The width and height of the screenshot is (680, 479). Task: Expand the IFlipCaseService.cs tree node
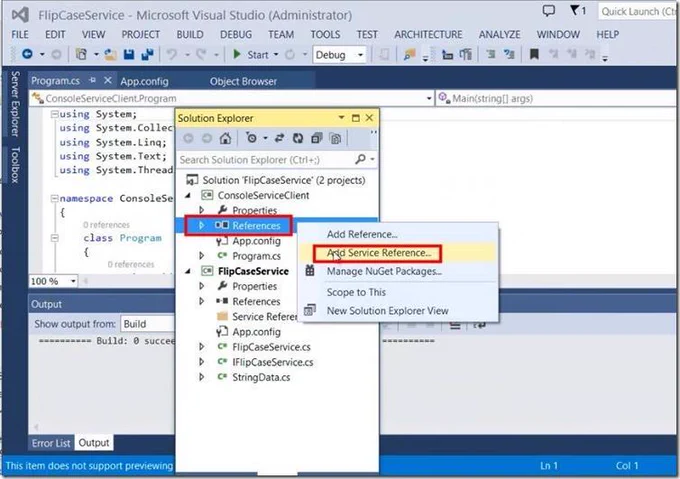pyautogui.click(x=202, y=362)
